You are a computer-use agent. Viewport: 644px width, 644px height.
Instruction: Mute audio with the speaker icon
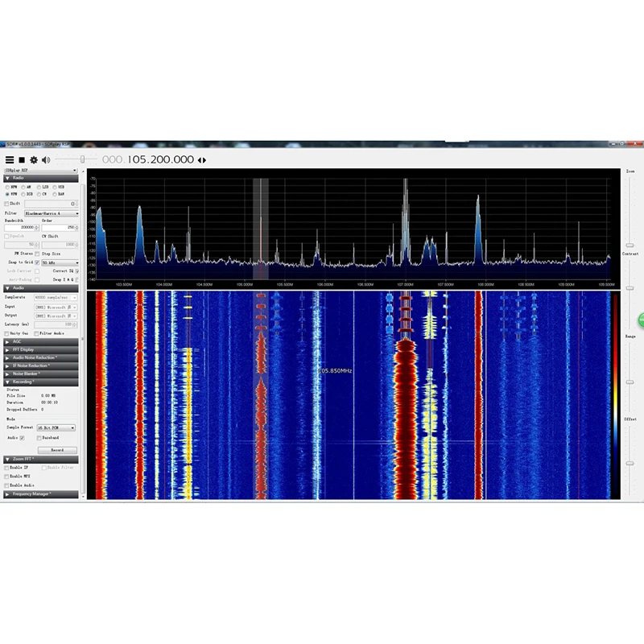[x=46, y=159]
